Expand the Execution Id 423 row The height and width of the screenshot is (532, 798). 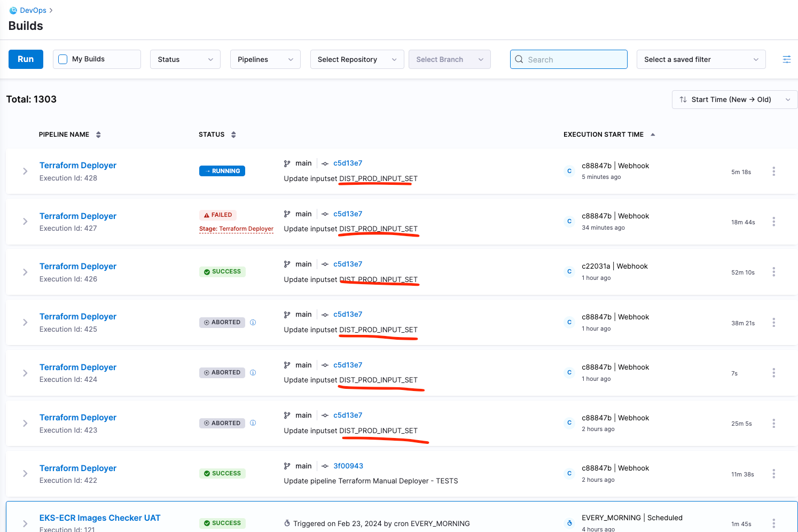(25, 423)
